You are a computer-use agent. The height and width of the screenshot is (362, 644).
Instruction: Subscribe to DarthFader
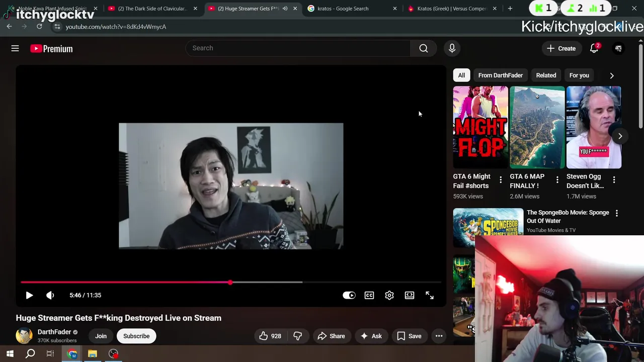[x=136, y=336]
